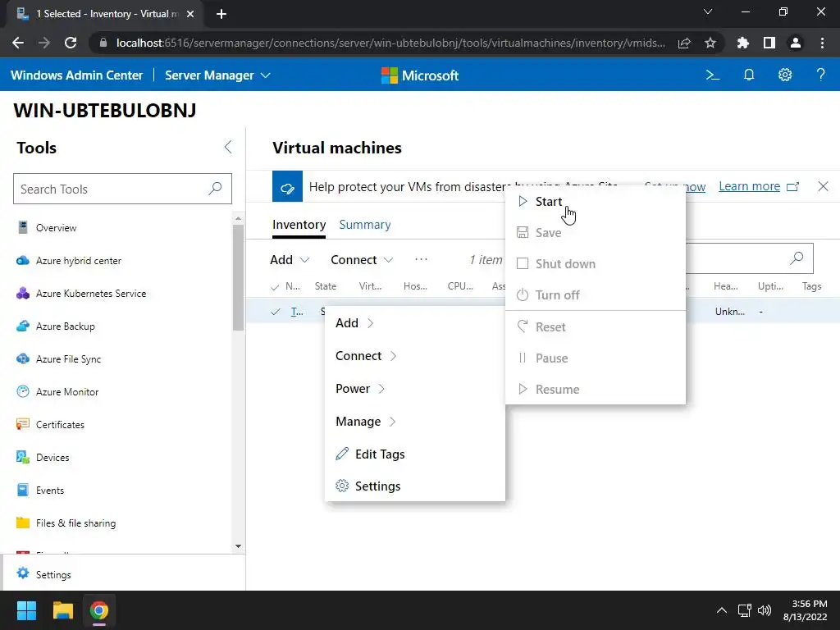Open the PowerShell console icon in header
840x630 pixels.
713,75
